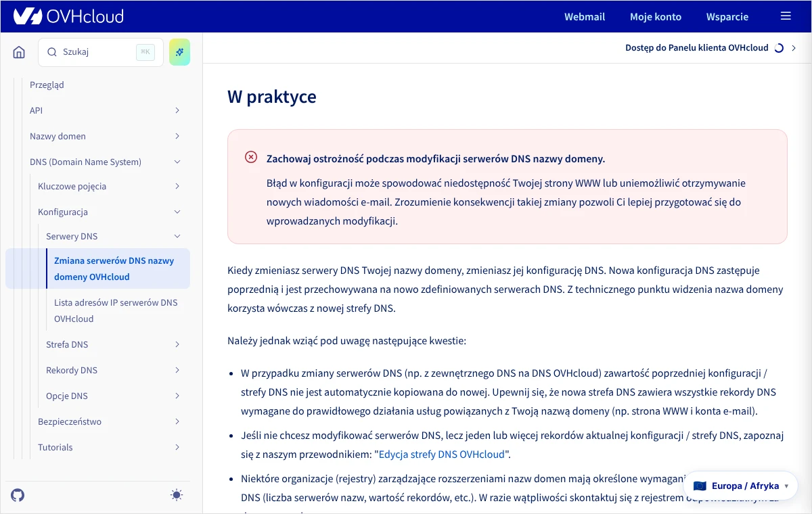Open the Webmail menu item
812x514 pixels.
(585, 16)
